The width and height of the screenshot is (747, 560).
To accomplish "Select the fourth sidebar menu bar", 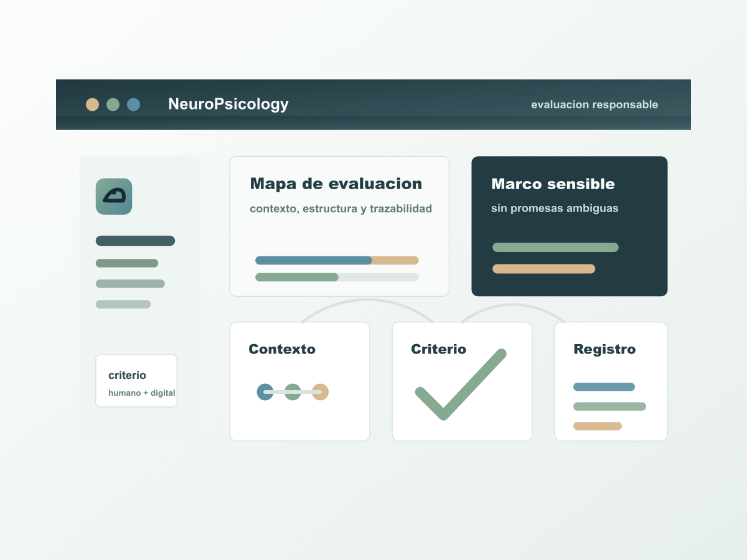I will tap(123, 304).
